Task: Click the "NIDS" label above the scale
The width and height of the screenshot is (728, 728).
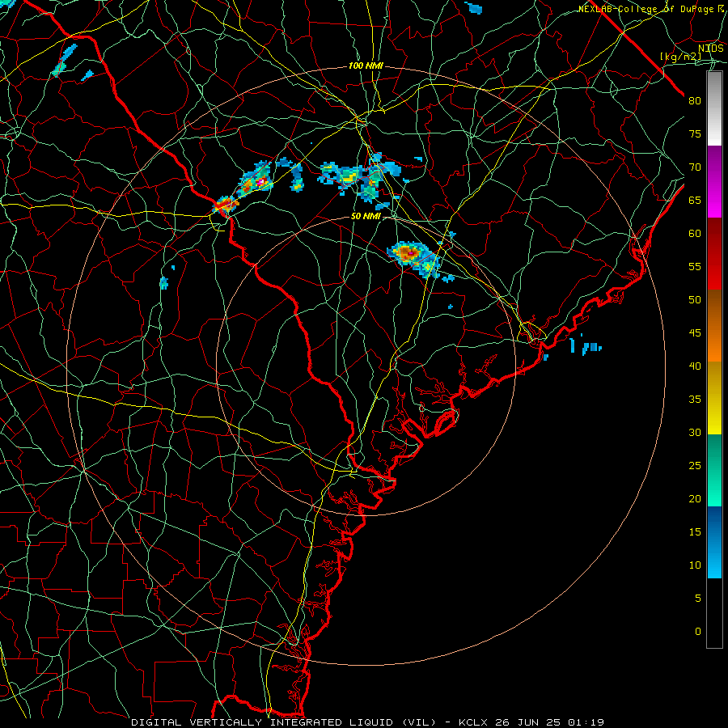Action: [x=711, y=49]
